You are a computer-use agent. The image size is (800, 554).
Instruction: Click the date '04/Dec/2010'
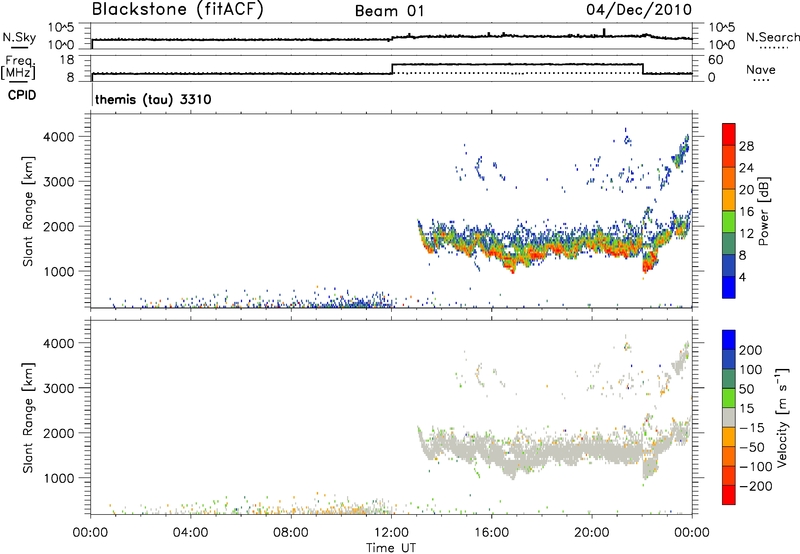639,10
